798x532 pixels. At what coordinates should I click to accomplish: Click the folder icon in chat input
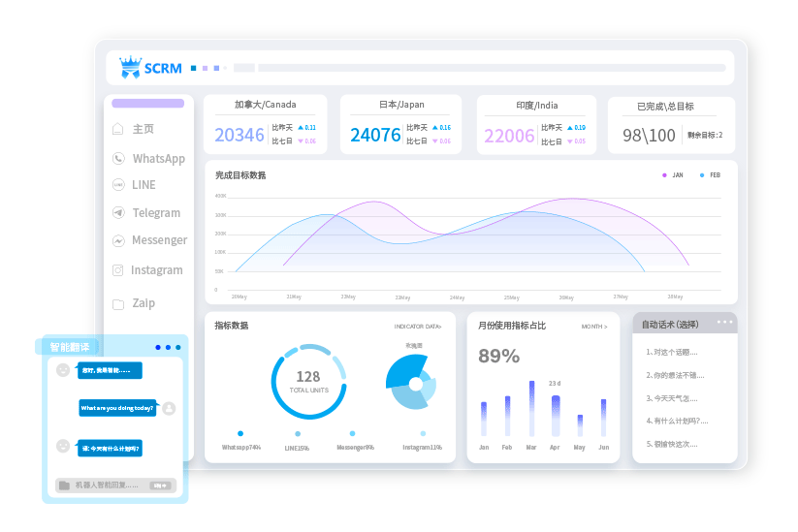64,485
